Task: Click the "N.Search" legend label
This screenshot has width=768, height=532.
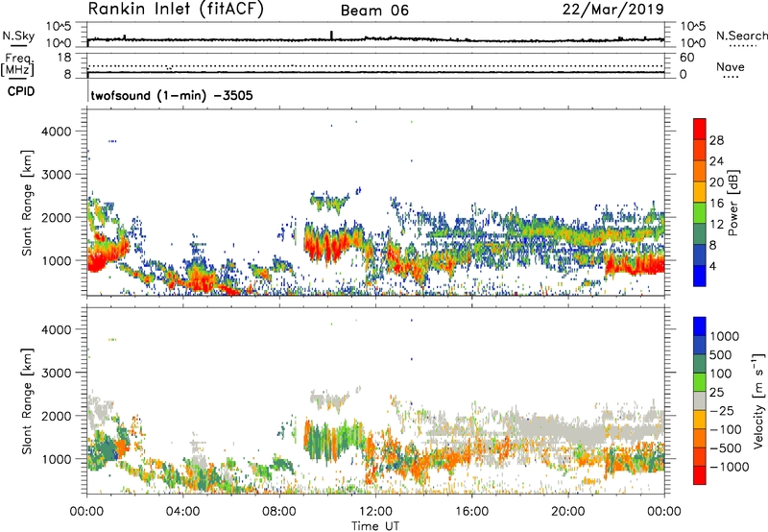Action: 741,36
